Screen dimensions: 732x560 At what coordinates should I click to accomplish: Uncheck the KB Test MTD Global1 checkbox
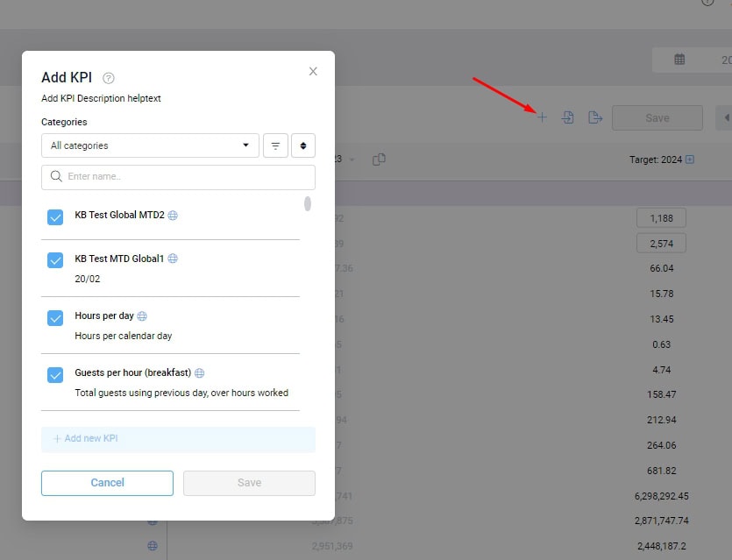(55, 260)
